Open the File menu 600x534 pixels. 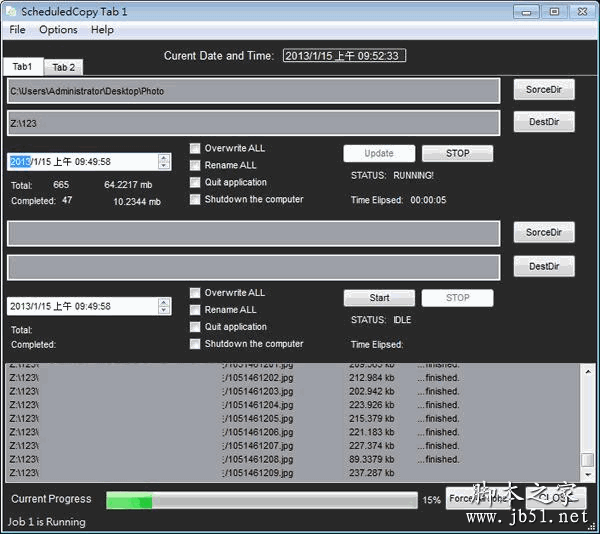coord(17,30)
